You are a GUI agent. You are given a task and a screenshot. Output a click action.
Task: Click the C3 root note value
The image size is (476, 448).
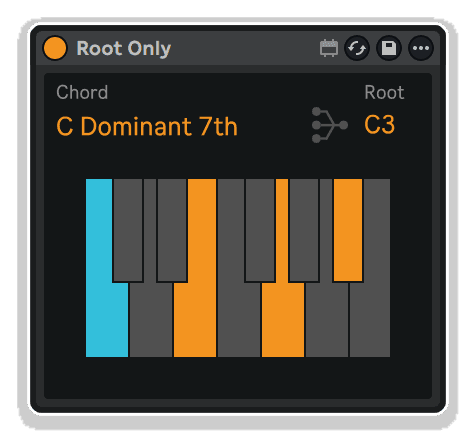[380, 125]
